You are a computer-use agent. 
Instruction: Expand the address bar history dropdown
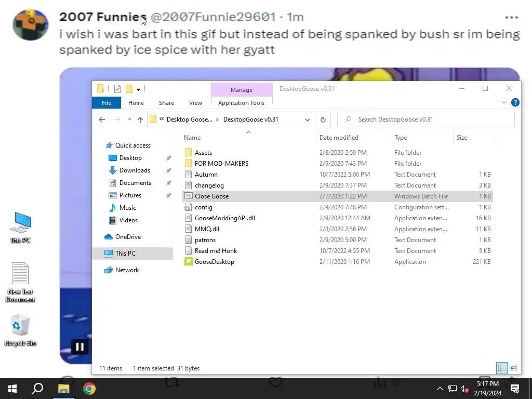[x=308, y=119]
